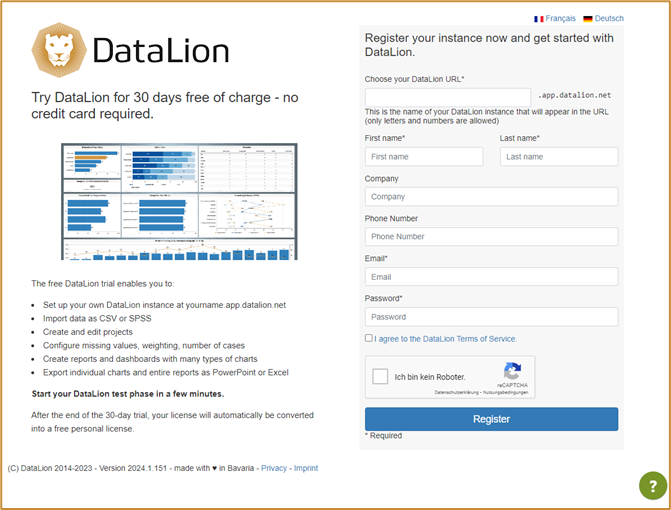Switch language to Français
The width and height of the screenshot is (671, 510).
coord(560,18)
